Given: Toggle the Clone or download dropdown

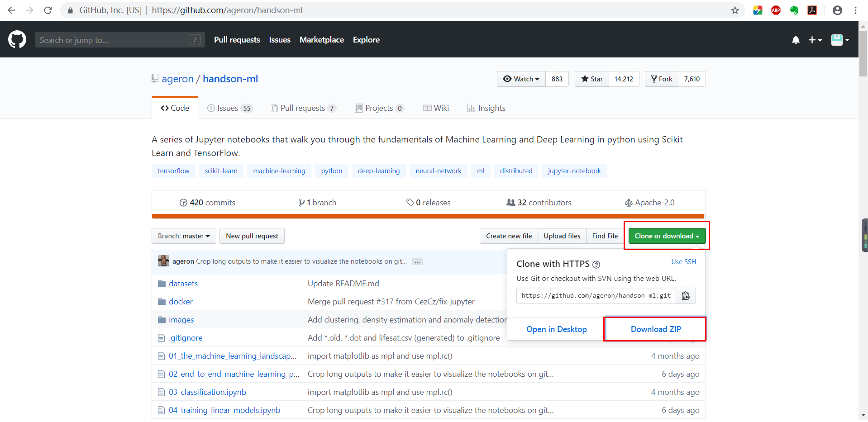Looking at the screenshot, I should tap(667, 236).
